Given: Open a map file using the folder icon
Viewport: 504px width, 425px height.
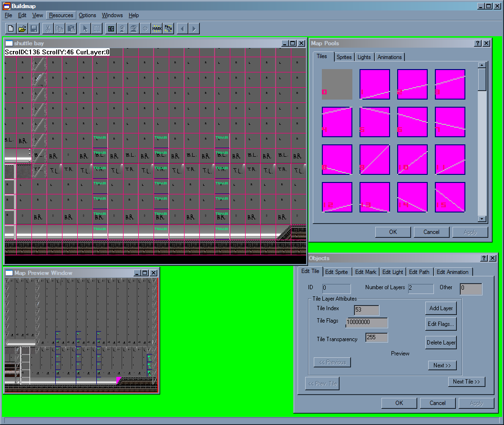Looking at the screenshot, I should [22, 29].
